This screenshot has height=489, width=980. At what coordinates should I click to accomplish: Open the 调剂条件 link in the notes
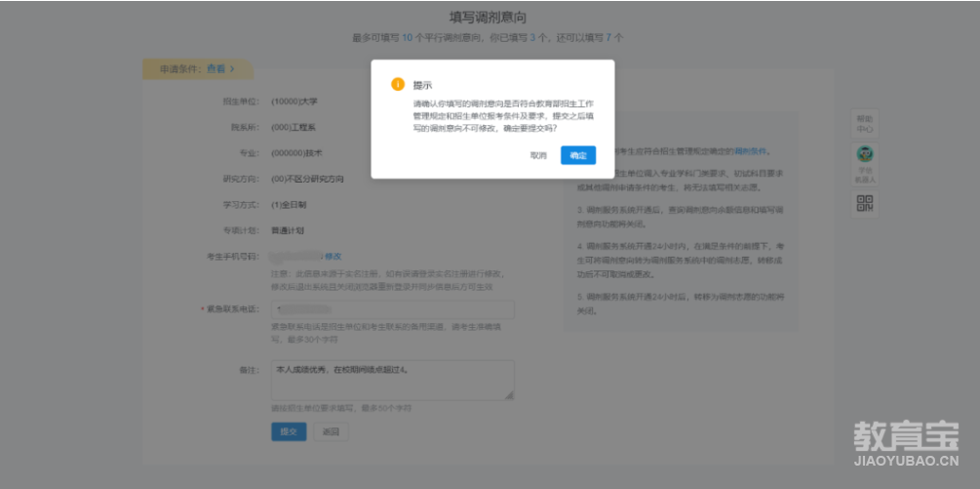[751, 151]
